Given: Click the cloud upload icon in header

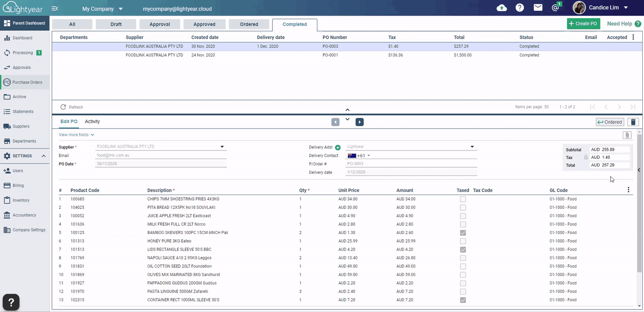Looking at the screenshot, I should pos(502,8).
